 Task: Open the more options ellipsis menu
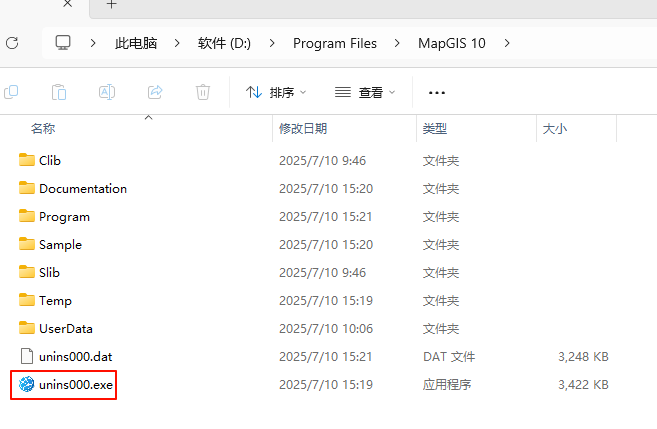click(x=437, y=93)
